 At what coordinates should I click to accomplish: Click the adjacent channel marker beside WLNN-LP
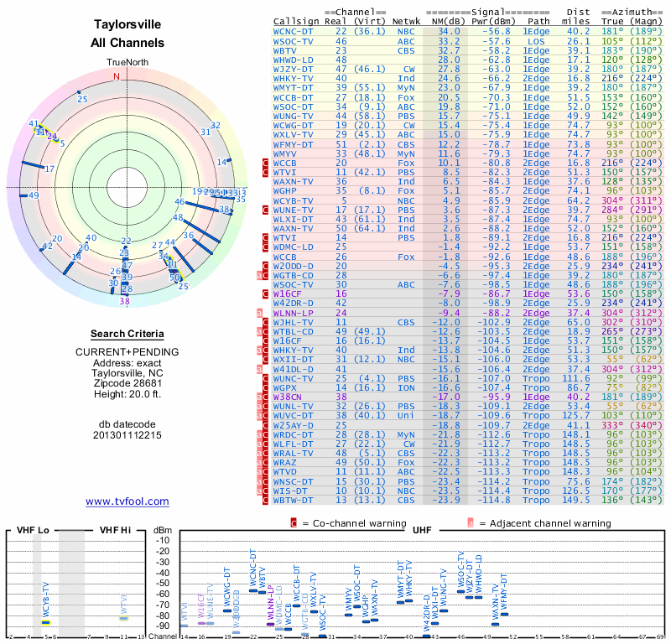(259, 314)
